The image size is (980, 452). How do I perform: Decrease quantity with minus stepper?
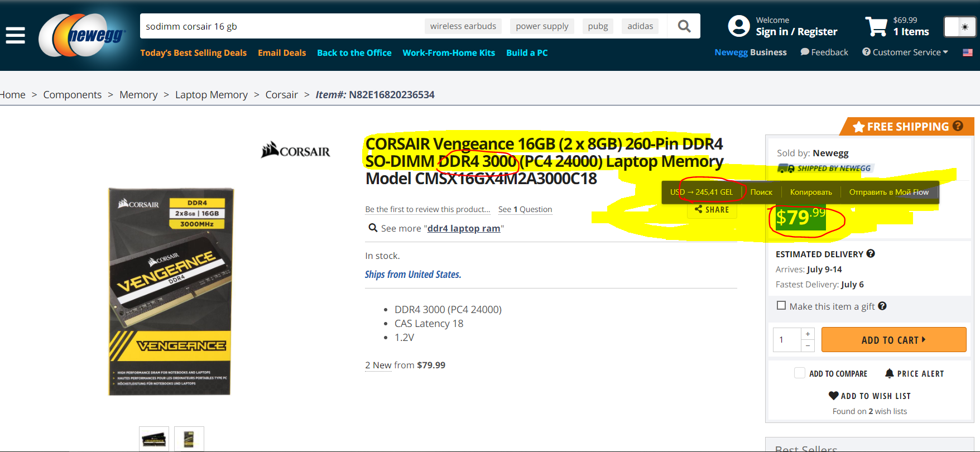pyautogui.click(x=808, y=346)
